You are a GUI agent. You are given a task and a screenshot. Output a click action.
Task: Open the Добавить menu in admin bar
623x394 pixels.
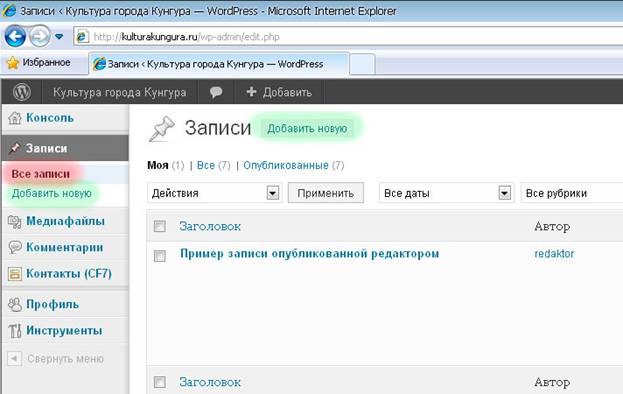click(x=279, y=92)
